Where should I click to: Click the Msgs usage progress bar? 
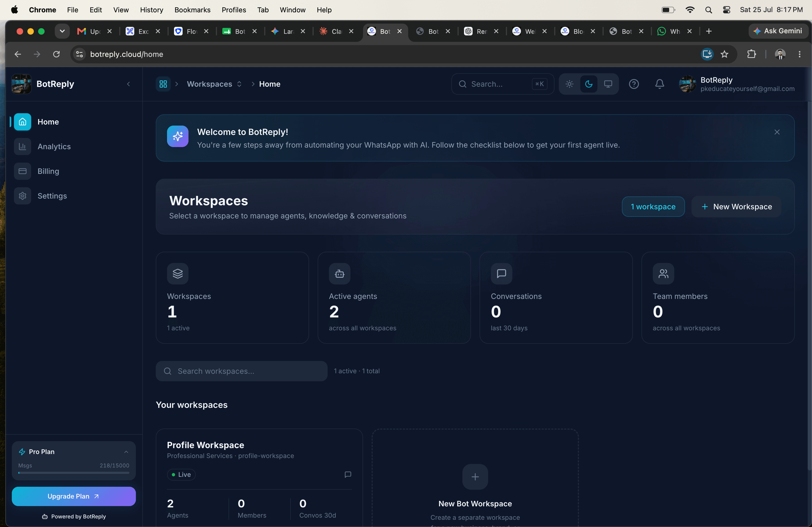pyautogui.click(x=74, y=473)
